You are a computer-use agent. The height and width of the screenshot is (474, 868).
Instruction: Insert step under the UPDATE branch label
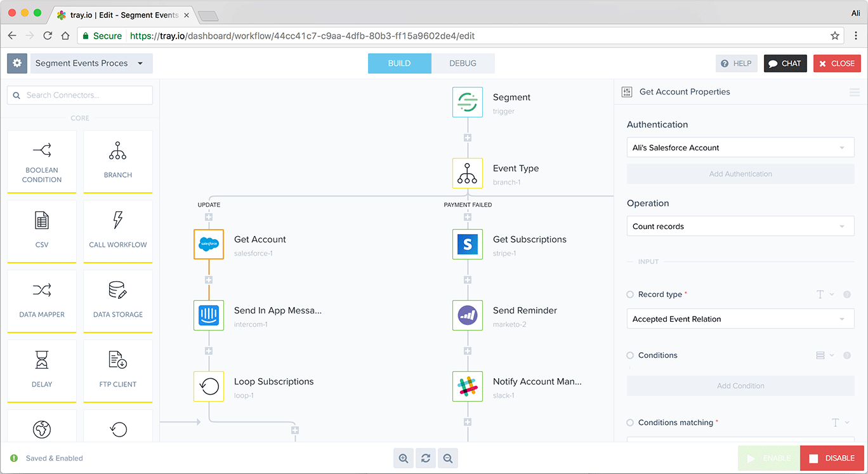coord(209,217)
